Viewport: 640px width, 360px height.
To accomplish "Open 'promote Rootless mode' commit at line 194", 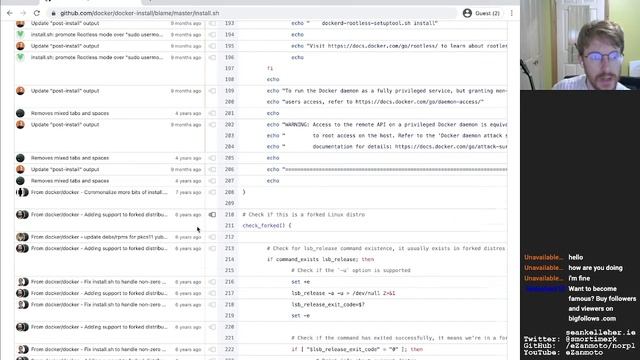I will 97,35.
